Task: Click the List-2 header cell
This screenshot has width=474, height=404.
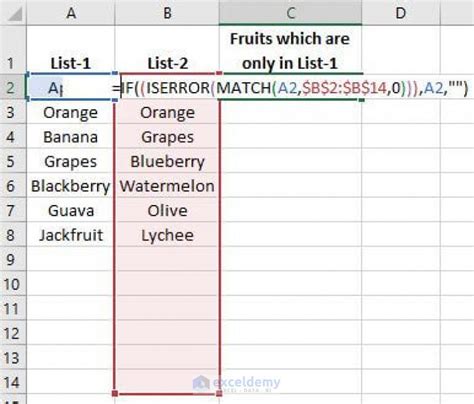Action: pyautogui.click(x=167, y=50)
